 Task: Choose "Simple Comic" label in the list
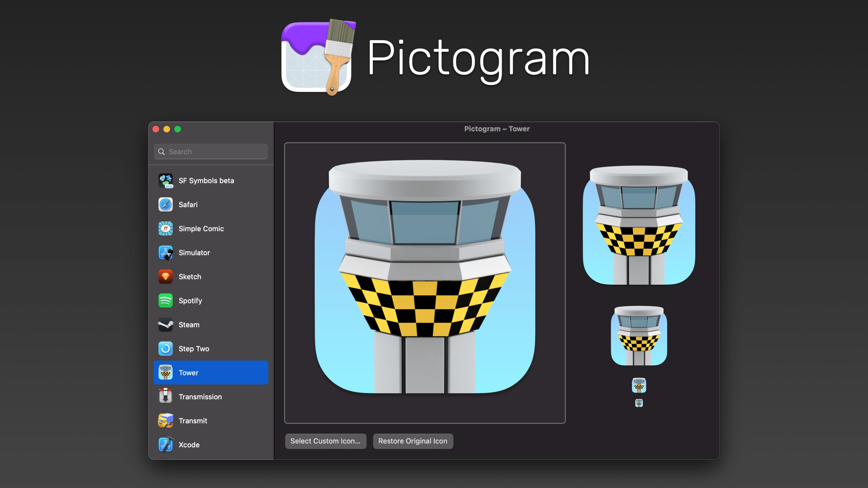[201, 229]
